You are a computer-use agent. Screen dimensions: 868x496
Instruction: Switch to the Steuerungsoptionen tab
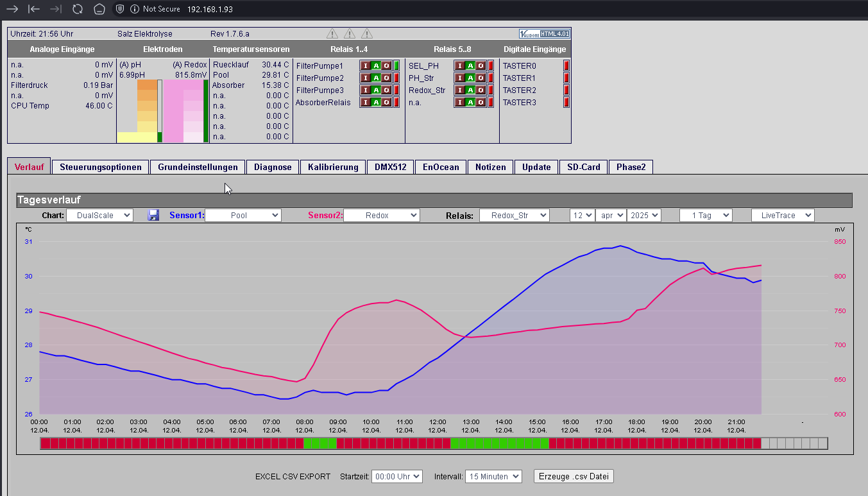(x=101, y=167)
